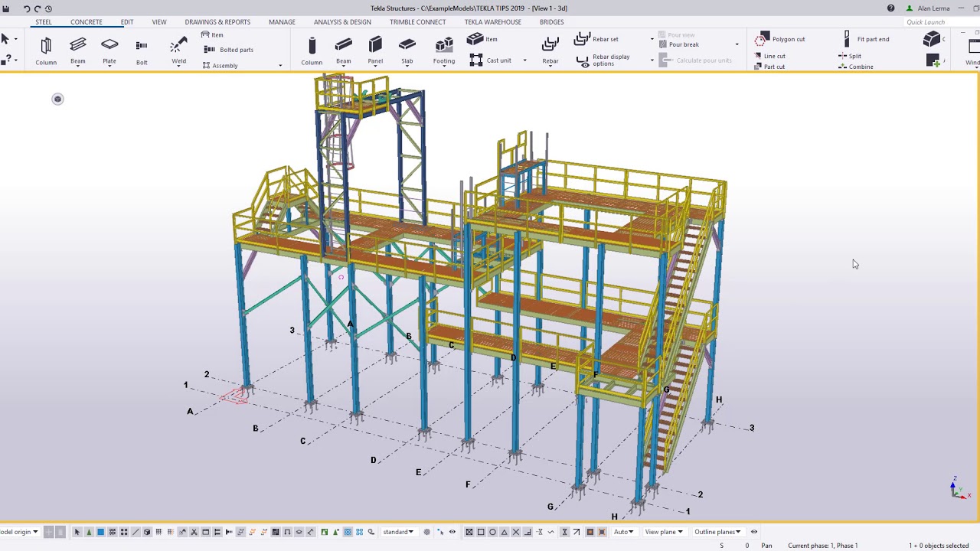Click the steel Item button
The width and height of the screenshot is (980, 551).
[x=213, y=34]
